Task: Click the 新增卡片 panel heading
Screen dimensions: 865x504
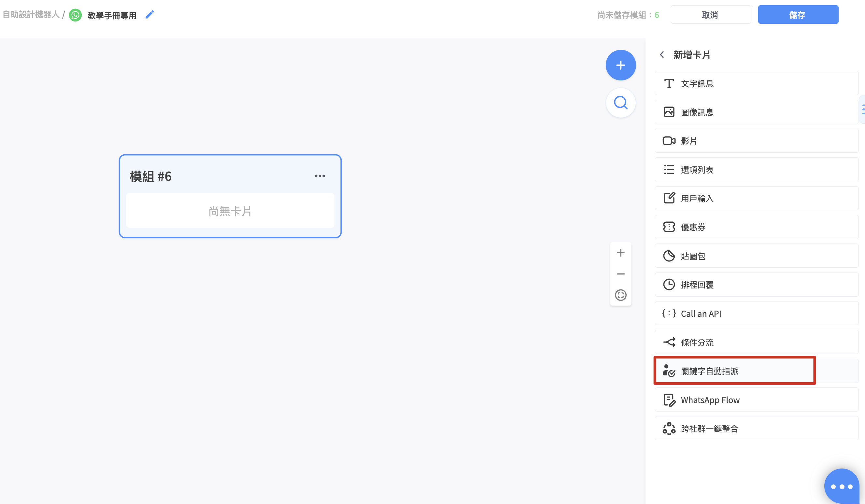Action: point(691,55)
